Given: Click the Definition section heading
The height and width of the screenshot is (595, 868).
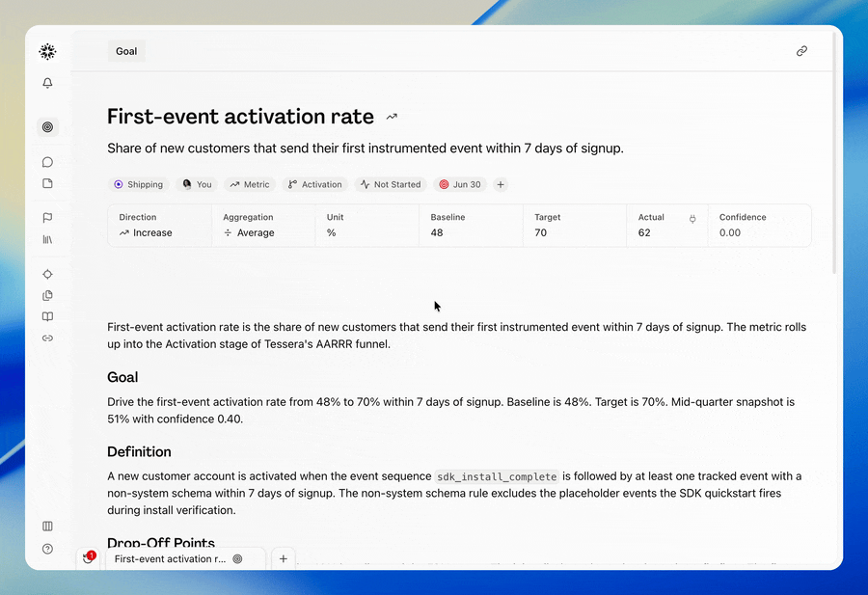Looking at the screenshot, I should point(139,451).
